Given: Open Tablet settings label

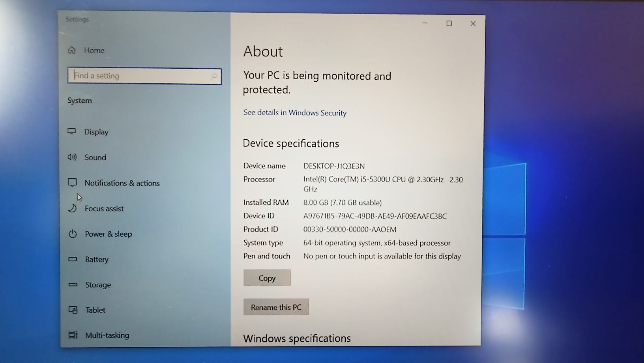Looking at the screenshot, I should 95,310.
